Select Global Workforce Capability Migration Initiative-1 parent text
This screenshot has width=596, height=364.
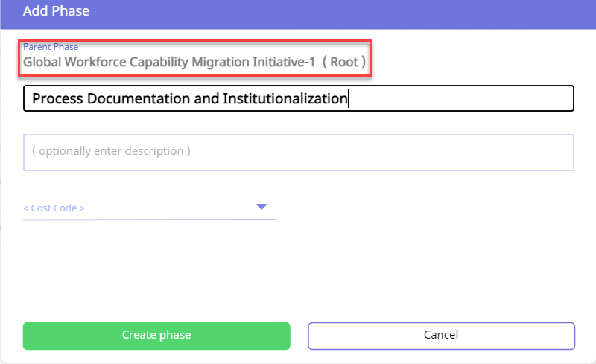coord(169,62)
